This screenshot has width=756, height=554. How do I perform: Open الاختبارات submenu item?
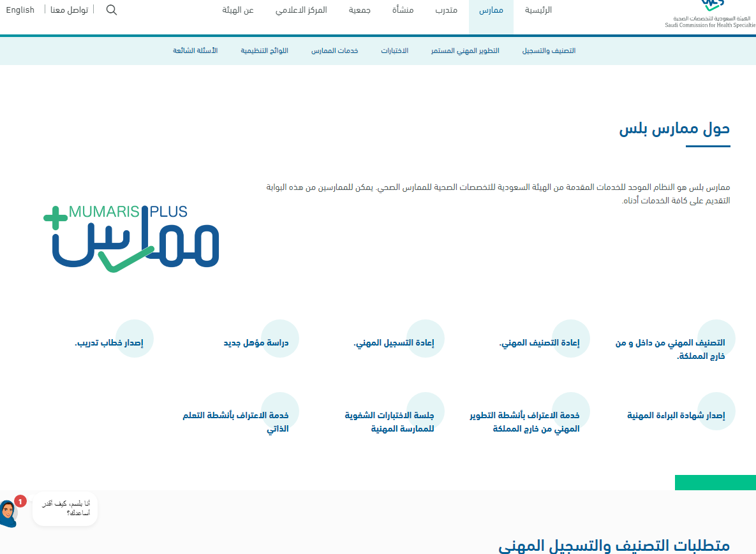[394, 50]
